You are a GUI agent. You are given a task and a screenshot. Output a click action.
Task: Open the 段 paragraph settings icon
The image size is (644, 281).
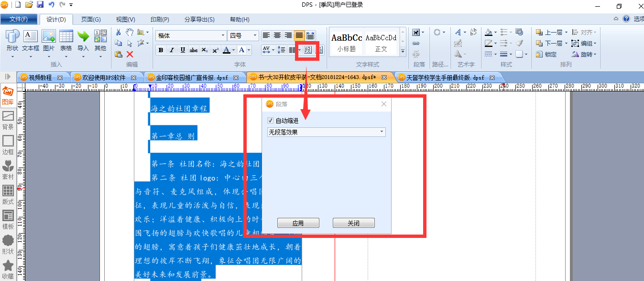[x=308, y=50]
